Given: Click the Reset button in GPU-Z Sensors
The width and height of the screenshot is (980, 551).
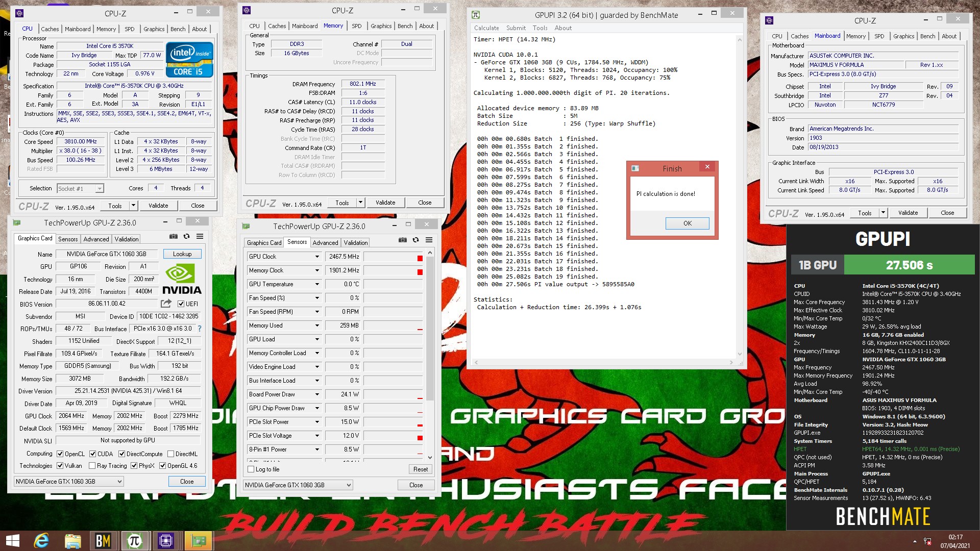Looking at the screenshot, I should pos(421,469).
